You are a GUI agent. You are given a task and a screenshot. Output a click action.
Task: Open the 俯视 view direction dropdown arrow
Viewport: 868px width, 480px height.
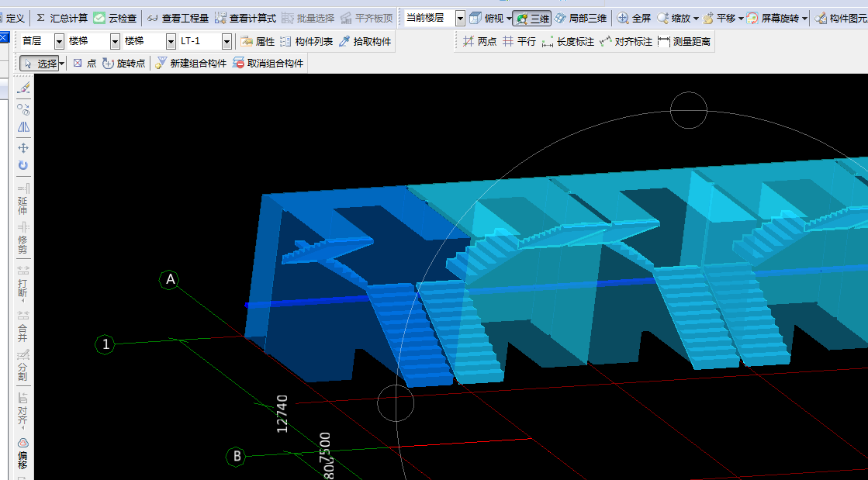pos(509,19)
